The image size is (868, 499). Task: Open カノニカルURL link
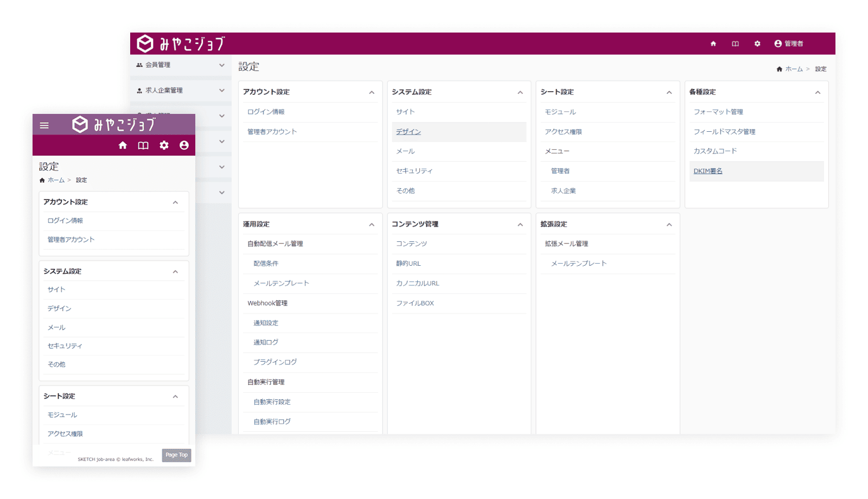[x=418, y=283]
